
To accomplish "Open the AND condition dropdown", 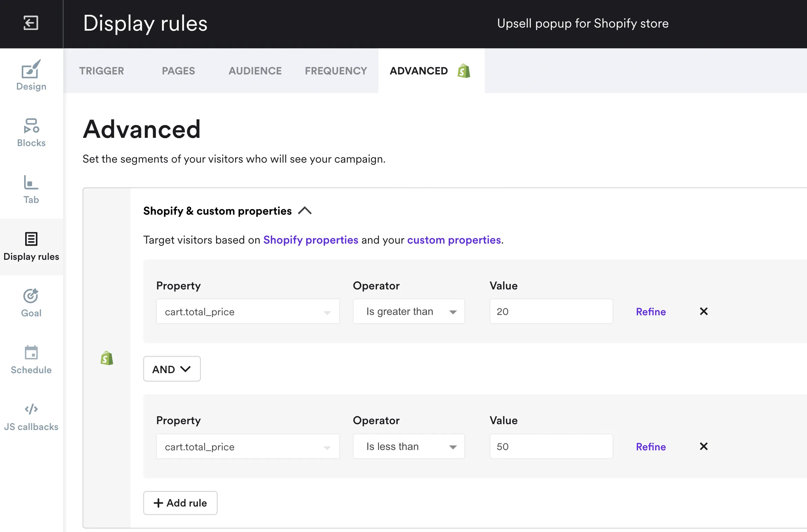I will pos(171,369).
